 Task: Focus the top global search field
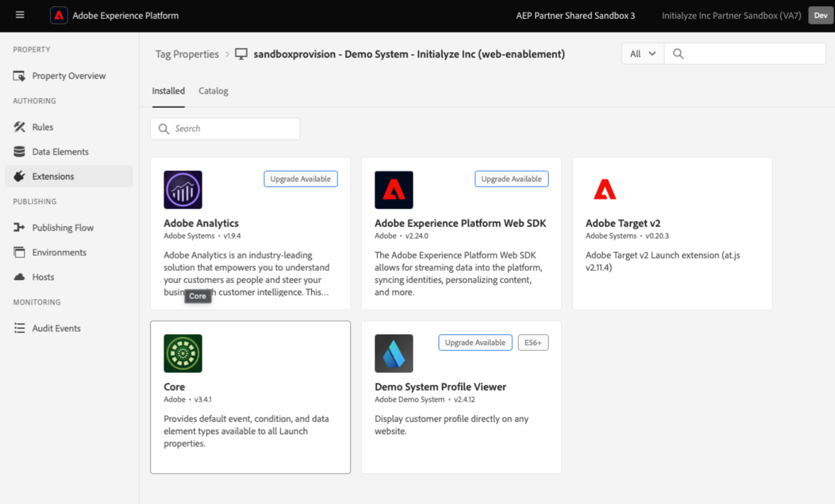coord(745,53)
